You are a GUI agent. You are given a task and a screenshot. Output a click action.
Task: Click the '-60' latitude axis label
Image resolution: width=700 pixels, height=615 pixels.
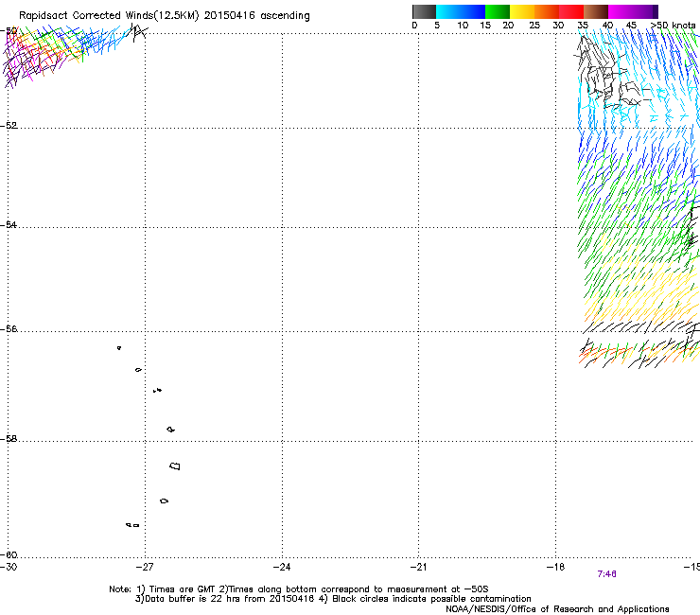9,555
